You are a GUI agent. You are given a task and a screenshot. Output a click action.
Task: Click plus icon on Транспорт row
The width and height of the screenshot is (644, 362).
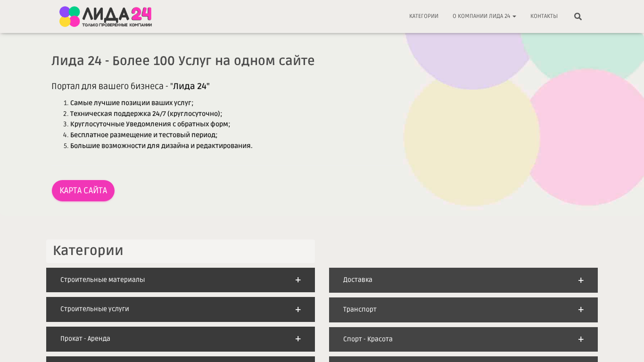(x=581, y=310)
